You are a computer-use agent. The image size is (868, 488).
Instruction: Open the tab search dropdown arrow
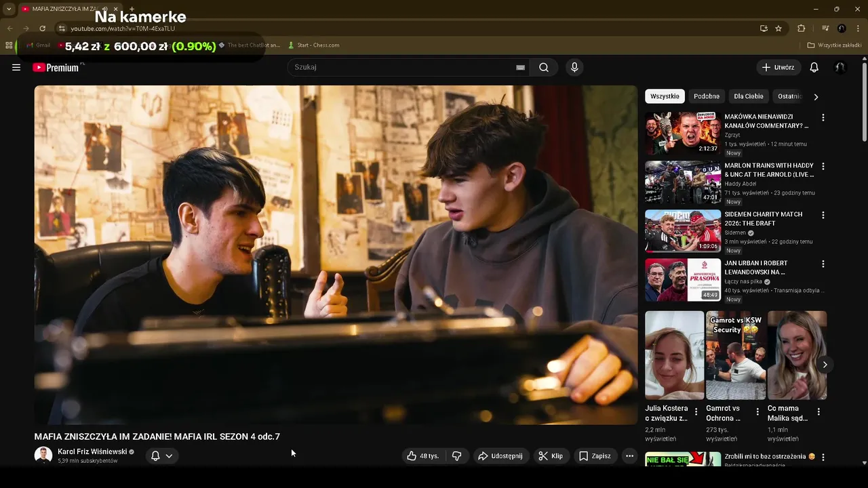click(9, 9)
